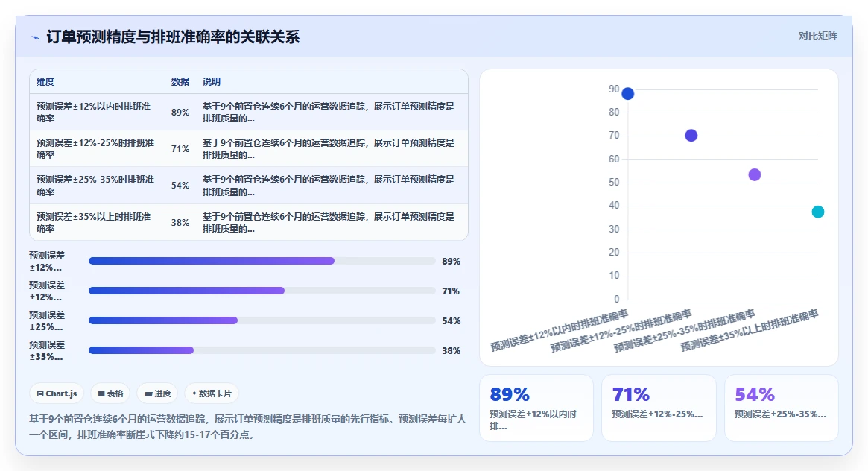
Task: Click the 预测误差±25%... progress bar label
Action: tap(47, 320)
